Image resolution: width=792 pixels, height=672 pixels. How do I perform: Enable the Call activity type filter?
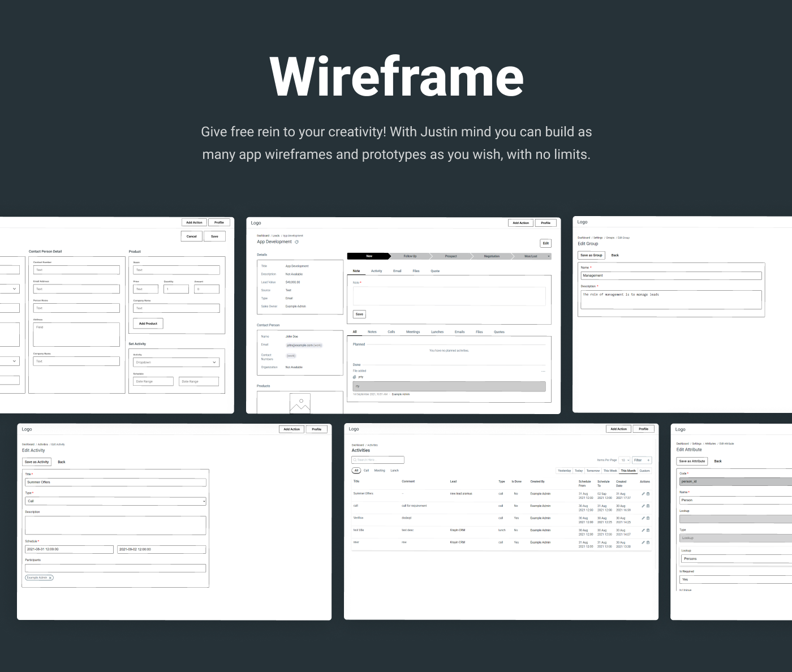point(366,470)
